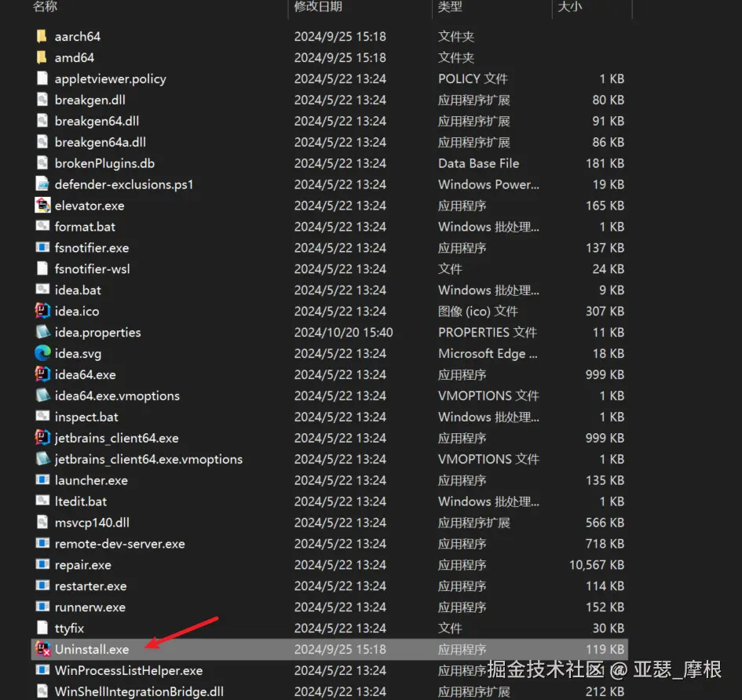The image size is (742, 700).
Task: Click the idea.ico IntelliJ icon
Action: coord(42,310)
